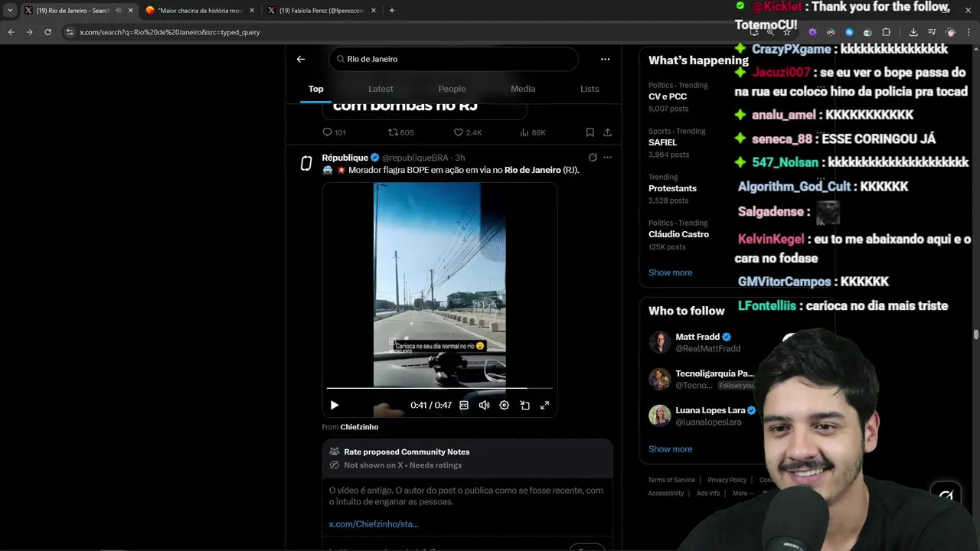View site information icon in address bar
Viewport: 980px width, 551px height.
(70, 32)
